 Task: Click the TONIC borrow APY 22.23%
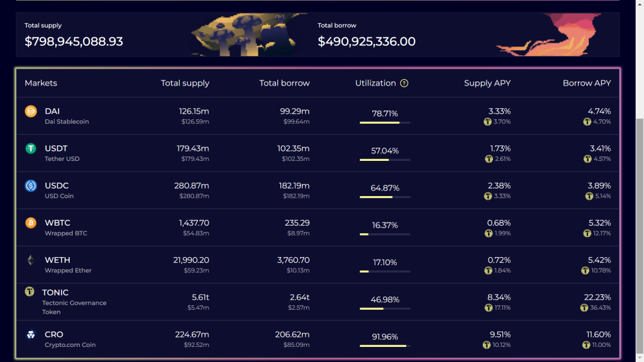pos(597,297)
